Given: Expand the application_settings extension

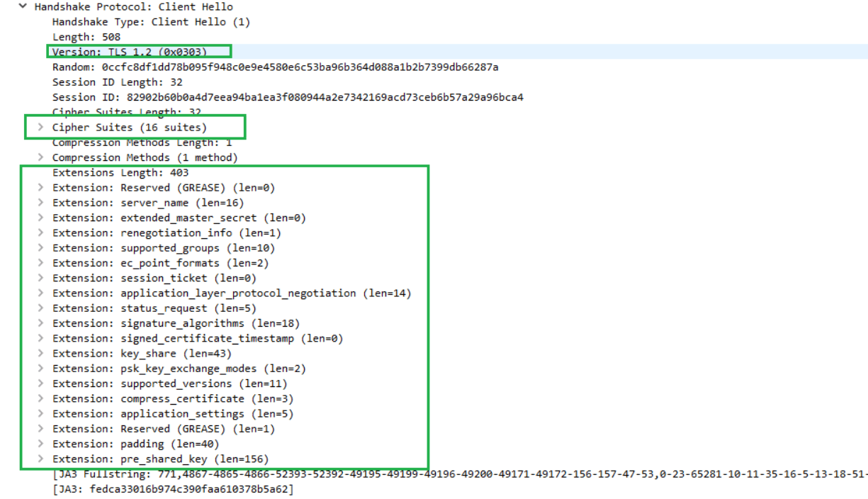Looking at the screenshot, I should point(40,413).
